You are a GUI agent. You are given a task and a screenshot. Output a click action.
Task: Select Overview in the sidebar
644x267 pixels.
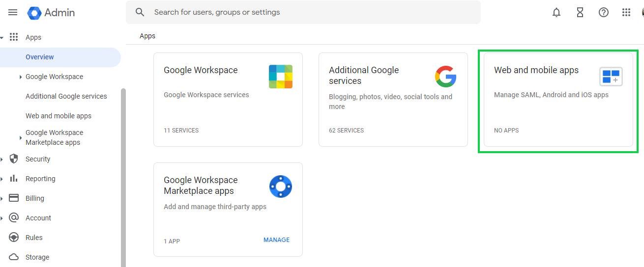pyautogui.click(x=40, y=57)
